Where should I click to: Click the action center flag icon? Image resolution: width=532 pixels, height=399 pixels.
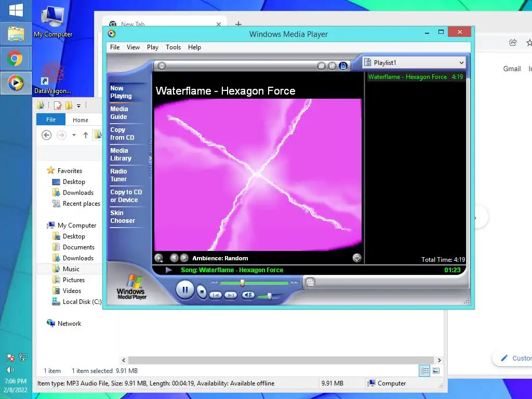(x=10, y=357)
